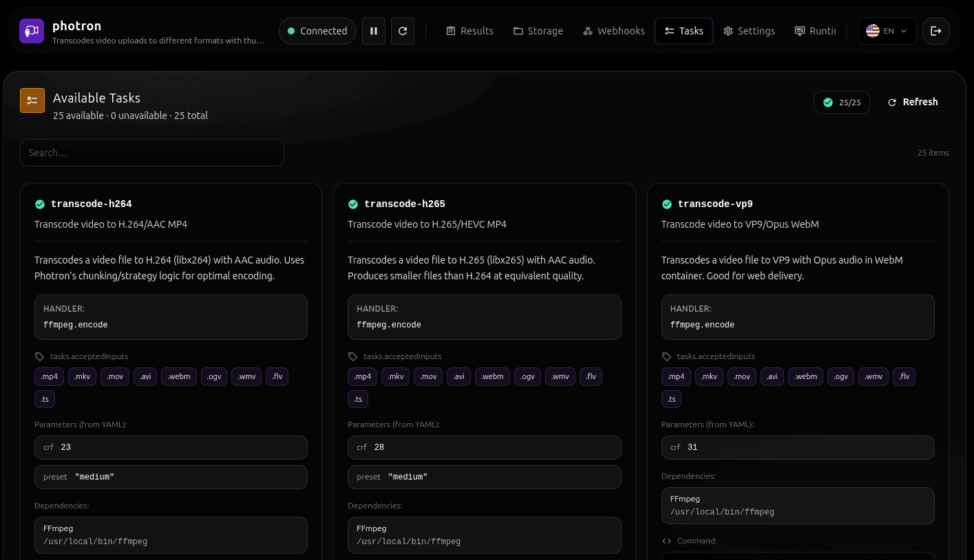The width and height of the screenshot is (974, 560).
Task: Click the acceptedInputs tag icon in the transcode-vp9 card
Action: tap(666, 356)
